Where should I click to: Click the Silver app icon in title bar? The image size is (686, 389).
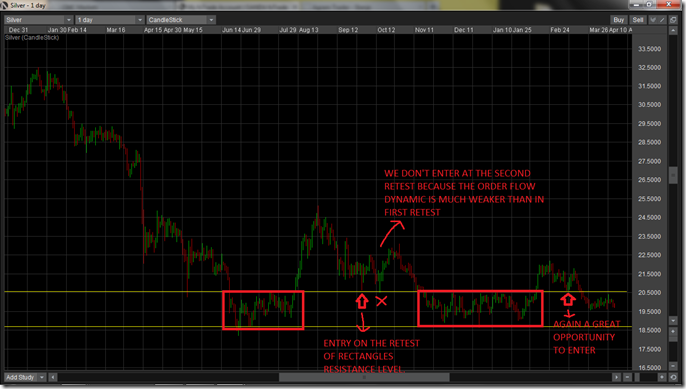pos(4,6)
